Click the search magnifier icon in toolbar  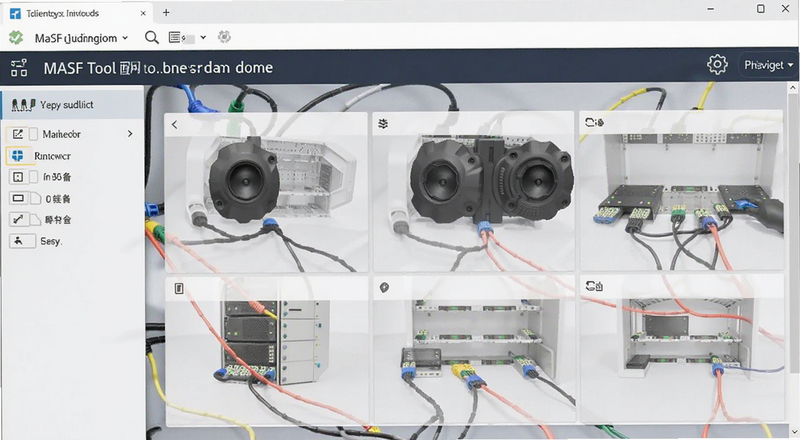coord(152,37)
